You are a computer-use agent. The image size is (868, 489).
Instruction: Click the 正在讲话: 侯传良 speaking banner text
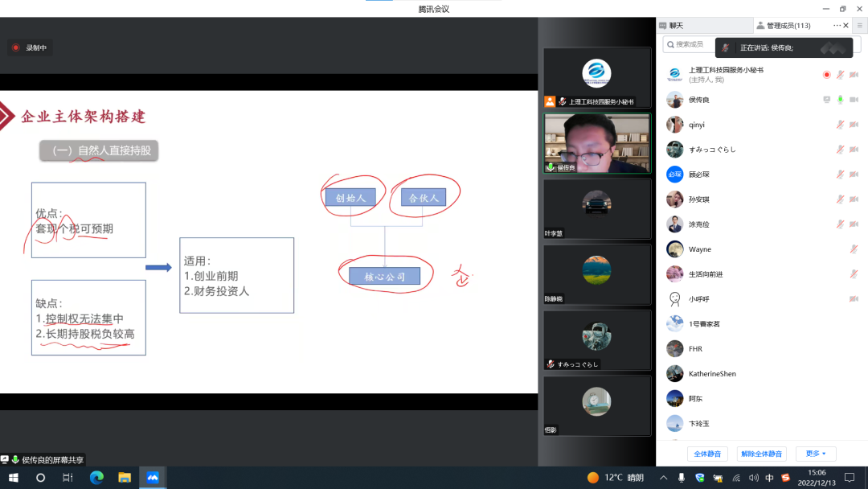pos(767,47)
